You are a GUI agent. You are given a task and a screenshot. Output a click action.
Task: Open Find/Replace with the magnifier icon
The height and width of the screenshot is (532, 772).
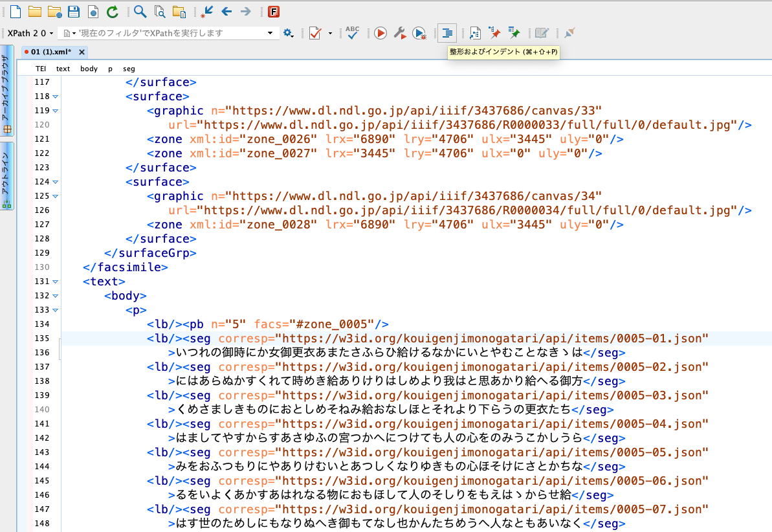tap(140, 12)
